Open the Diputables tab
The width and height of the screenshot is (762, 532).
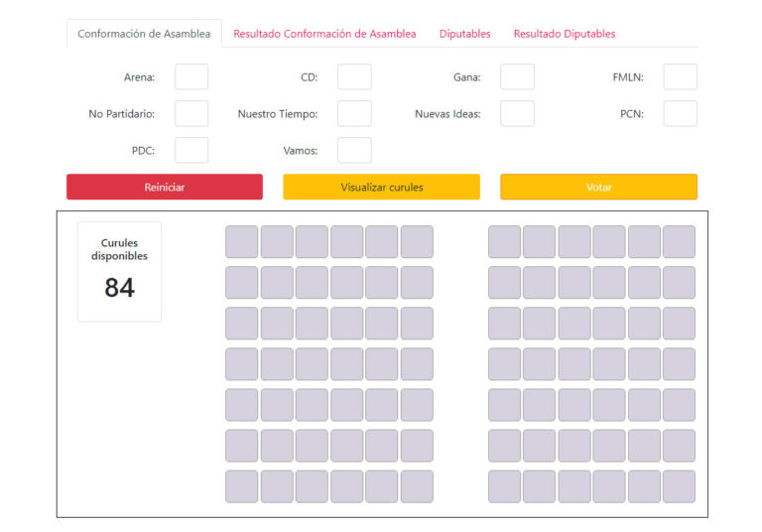pyautogui.click(x=464, y=34)
